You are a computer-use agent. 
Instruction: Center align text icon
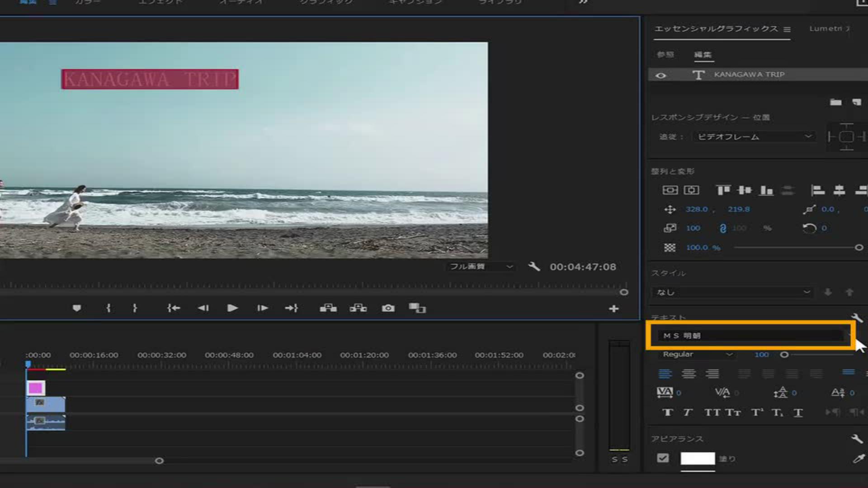tap(689, 374)
